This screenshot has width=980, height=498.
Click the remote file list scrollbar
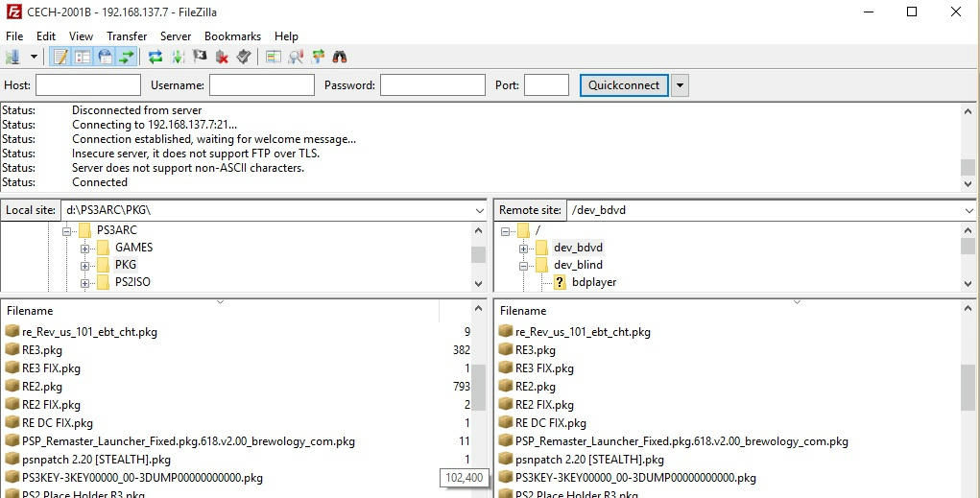coord(968,388)
